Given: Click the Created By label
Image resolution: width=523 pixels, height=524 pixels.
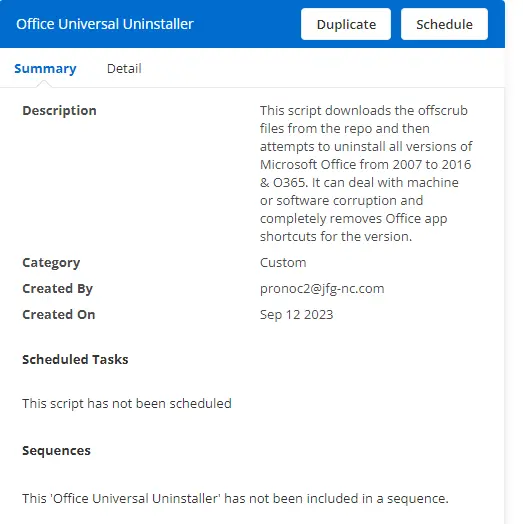Looking at the screenshot, I should pyautogui.click(x=57, y=289).
